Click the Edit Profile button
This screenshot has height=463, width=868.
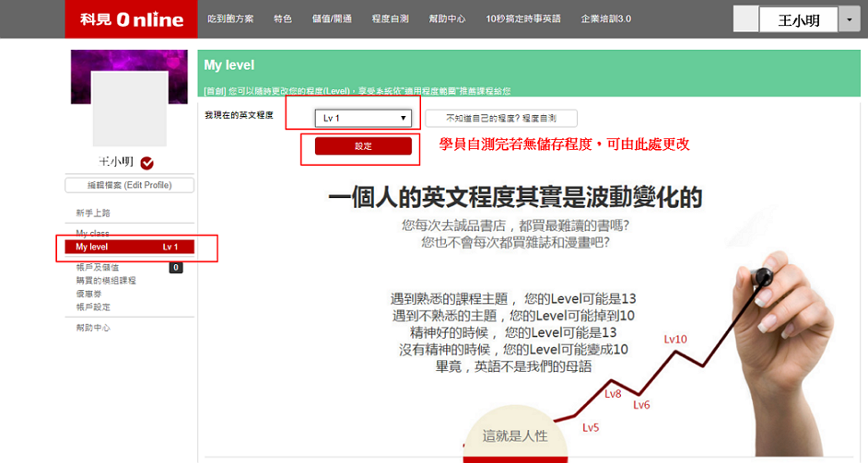click(130, 185)
